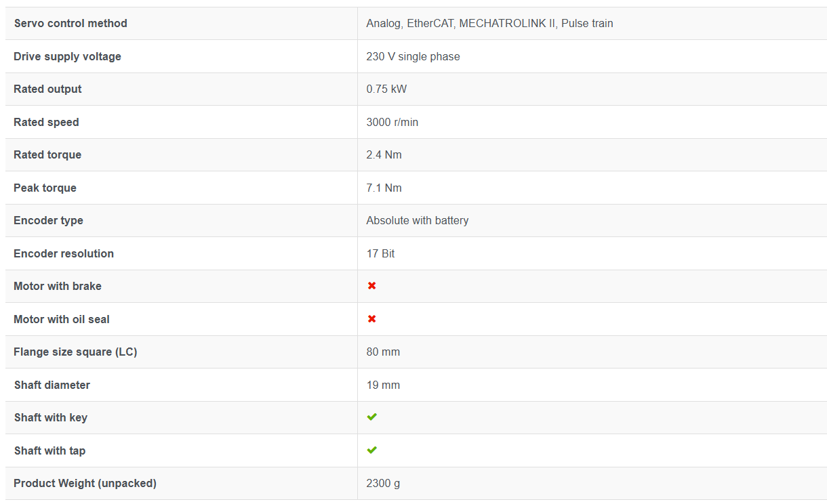
Task: Select the 2.4 Nm rated torque value
Action: point(384,154)
